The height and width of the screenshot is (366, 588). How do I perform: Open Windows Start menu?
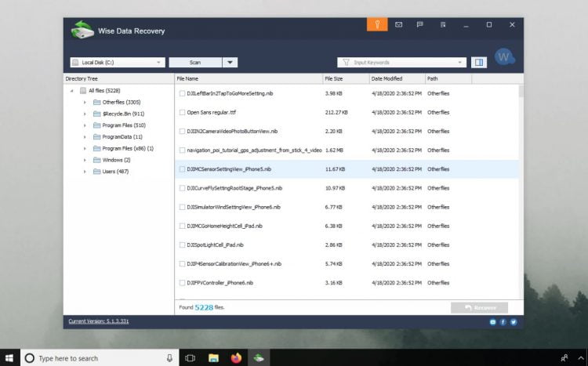pyautogui.click(x=9, y=357)
